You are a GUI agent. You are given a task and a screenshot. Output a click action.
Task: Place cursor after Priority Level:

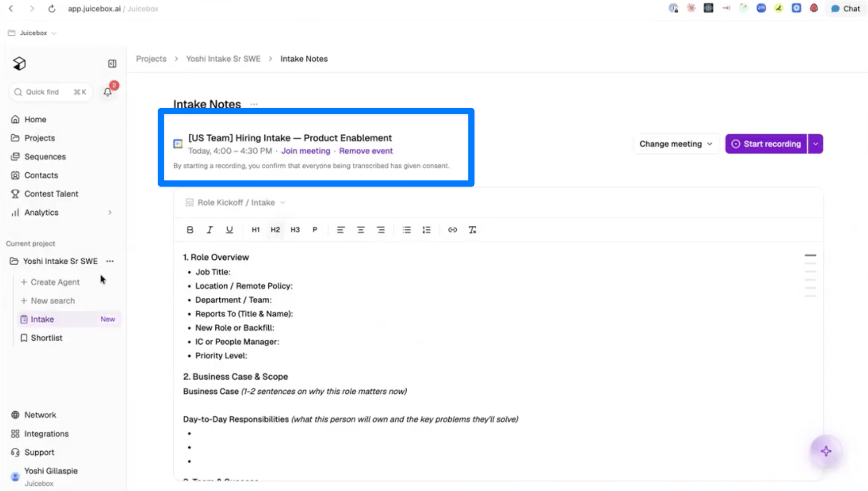click(x=248, y=356)
